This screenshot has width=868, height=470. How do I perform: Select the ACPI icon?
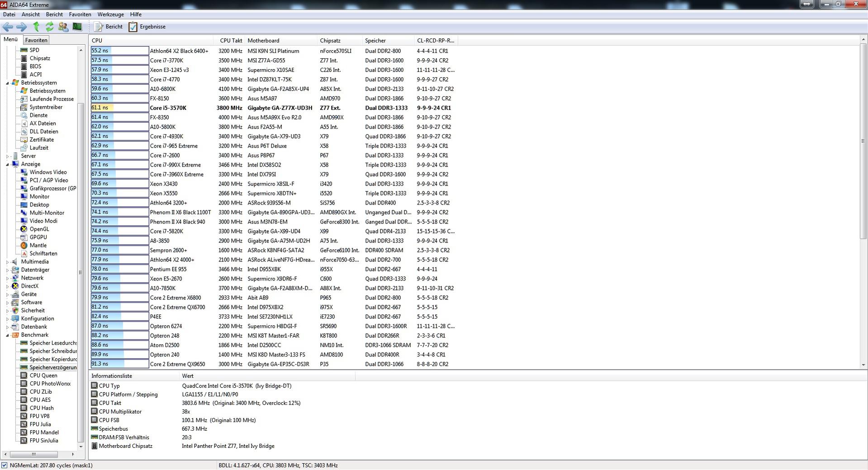tap(24, 75)
